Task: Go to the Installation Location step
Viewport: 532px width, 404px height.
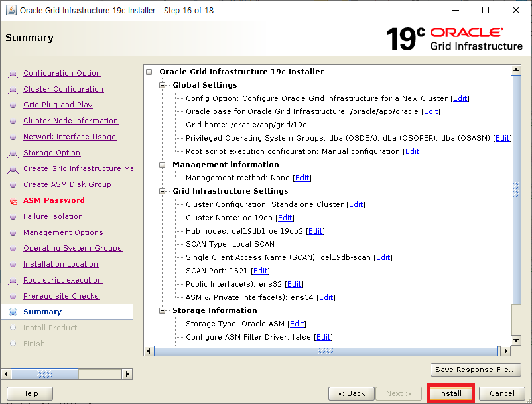Action: [x=61, y=264]
